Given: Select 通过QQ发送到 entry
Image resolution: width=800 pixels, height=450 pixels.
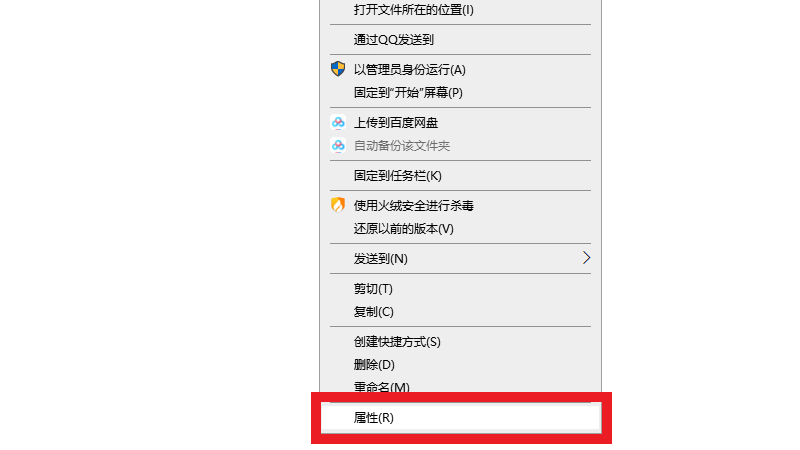Looking at the screenshot, I should point(460,39).
